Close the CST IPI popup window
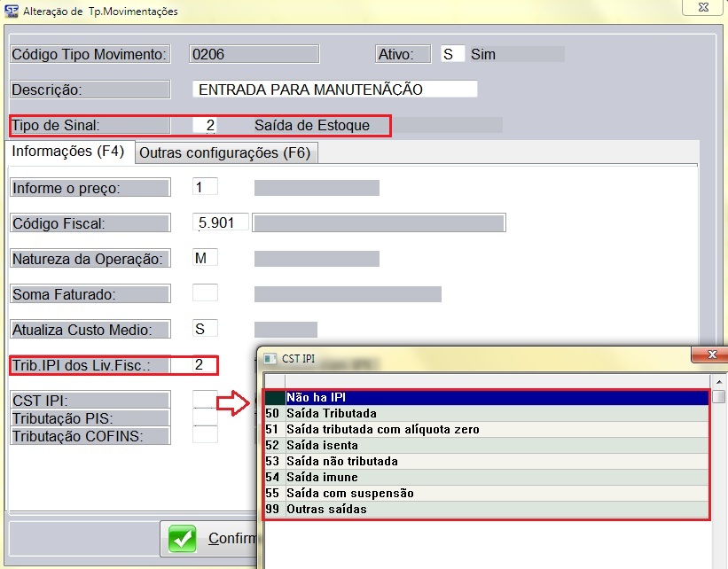The width and height of the screenshot is (728, 569). coord(710,356)
